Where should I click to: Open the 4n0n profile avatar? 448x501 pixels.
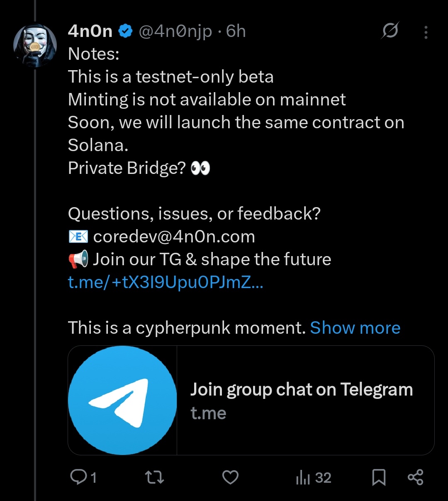pyautogui.click(x=35, y=46)
